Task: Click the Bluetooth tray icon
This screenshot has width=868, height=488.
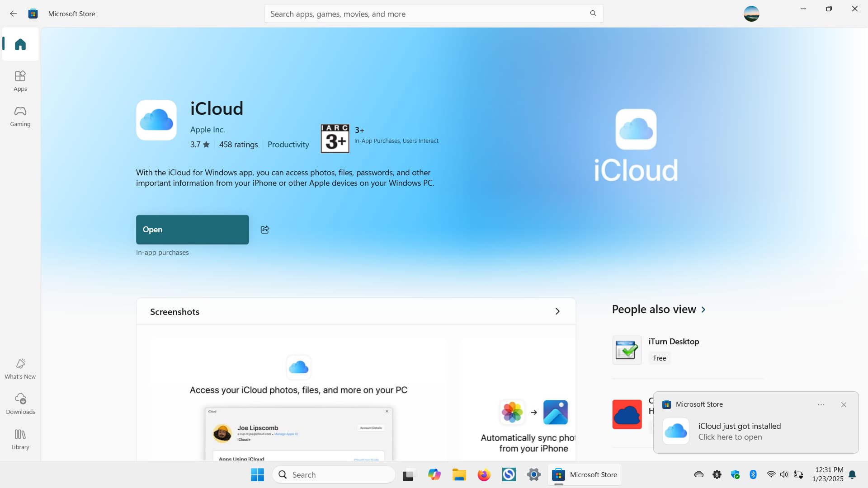Action: pyautogui.click(x=753, y=474)
